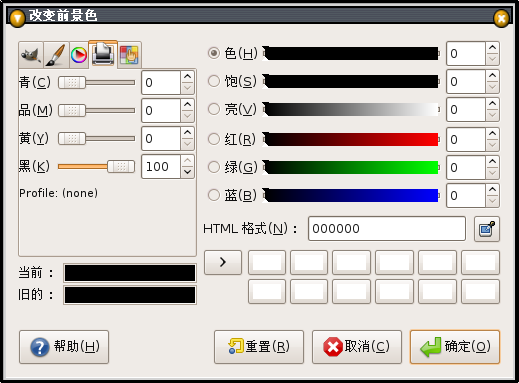Open the Palette selector tab

point(129,55)
